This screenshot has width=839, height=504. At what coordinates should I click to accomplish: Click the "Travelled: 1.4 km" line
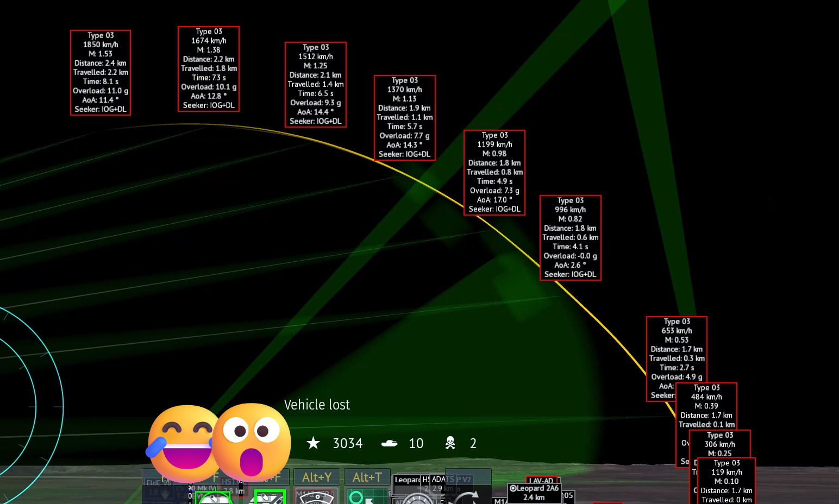click(316, 84)
